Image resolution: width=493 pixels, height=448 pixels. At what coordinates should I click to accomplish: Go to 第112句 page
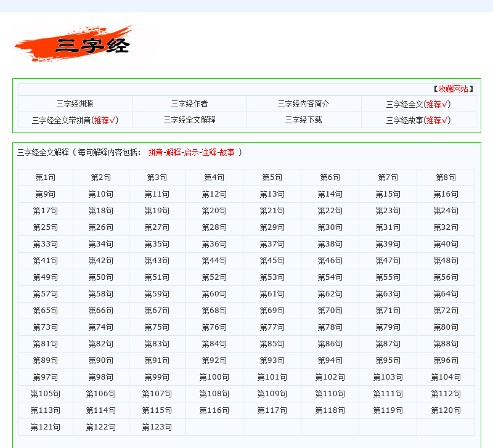click(446, 394)
